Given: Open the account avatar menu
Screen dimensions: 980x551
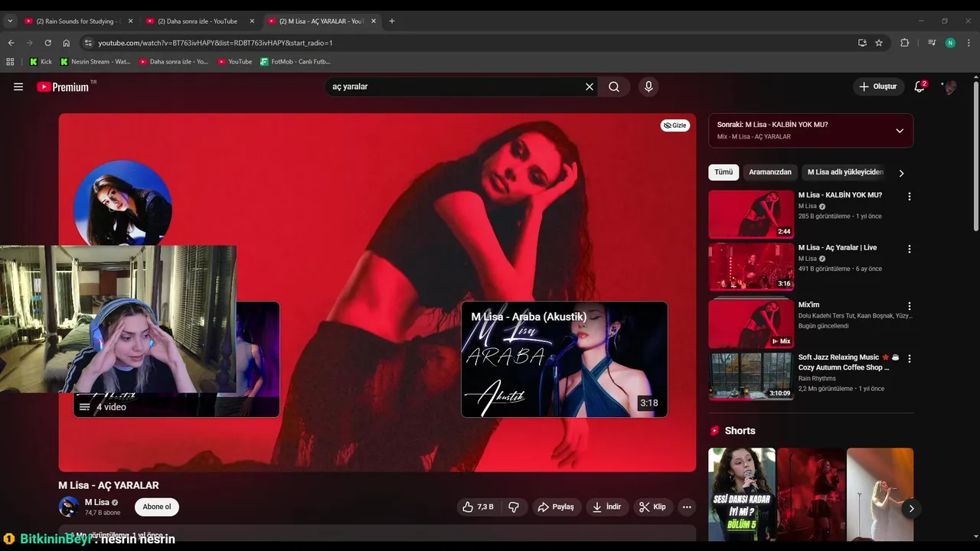Looking at the screenshot, I should 950,86.
